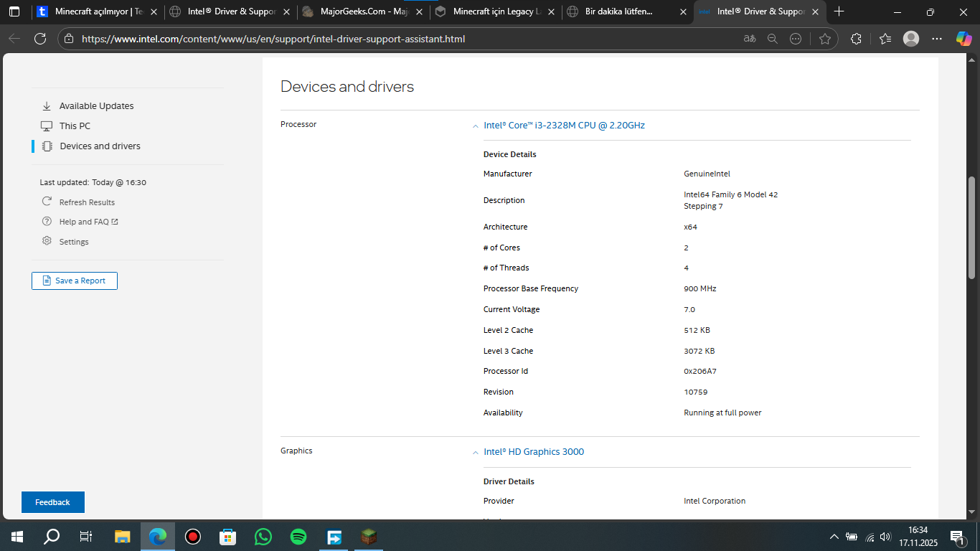Screen dimensions: 980x551
Task: Go to Available Updates in the sidebar
Action: pyautogui.click(x=96, y=106)
